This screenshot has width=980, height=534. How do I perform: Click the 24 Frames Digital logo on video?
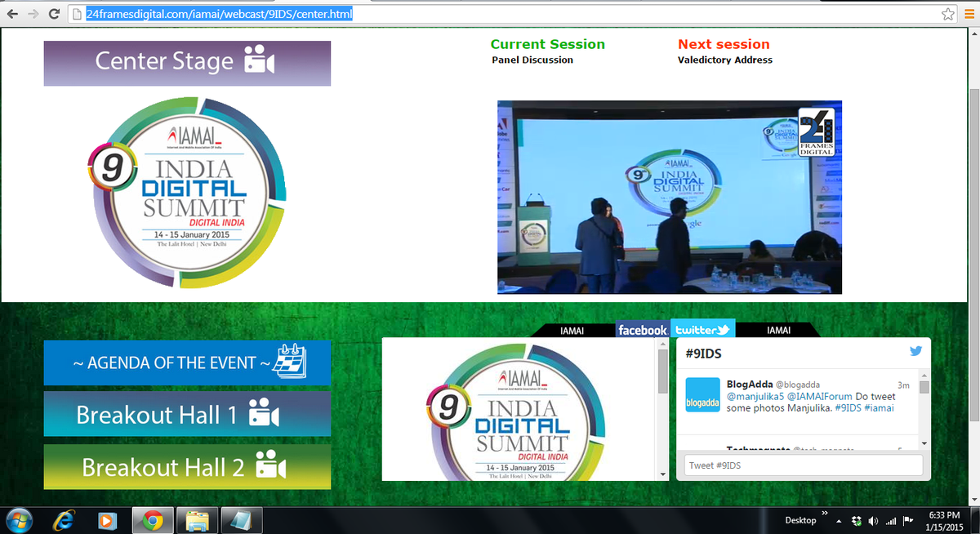point(816,131)
